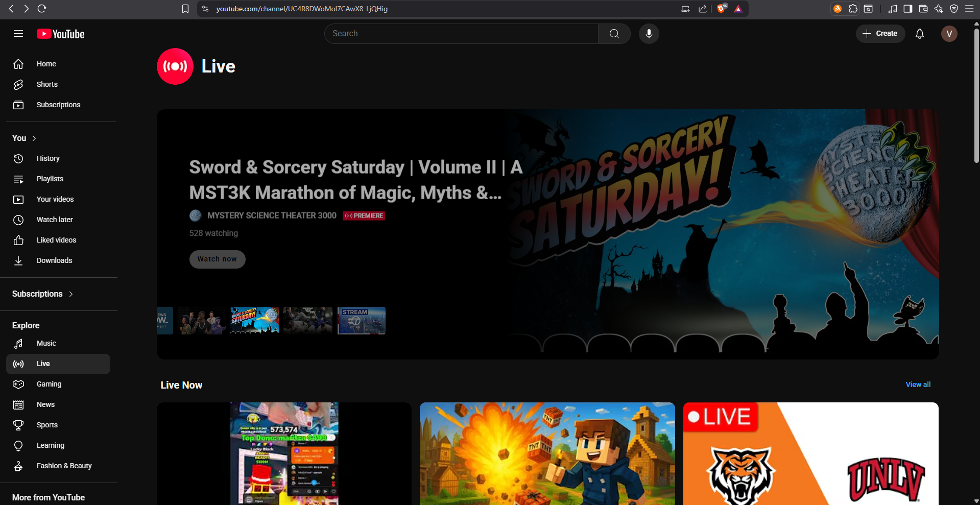
Task: Reload the page
Action: click(x=42, y=9)
